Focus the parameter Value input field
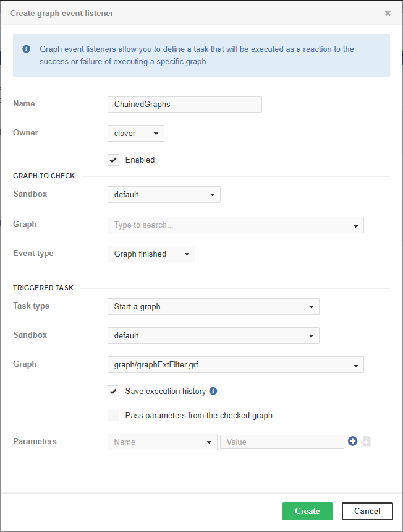 tap(282, 442)
